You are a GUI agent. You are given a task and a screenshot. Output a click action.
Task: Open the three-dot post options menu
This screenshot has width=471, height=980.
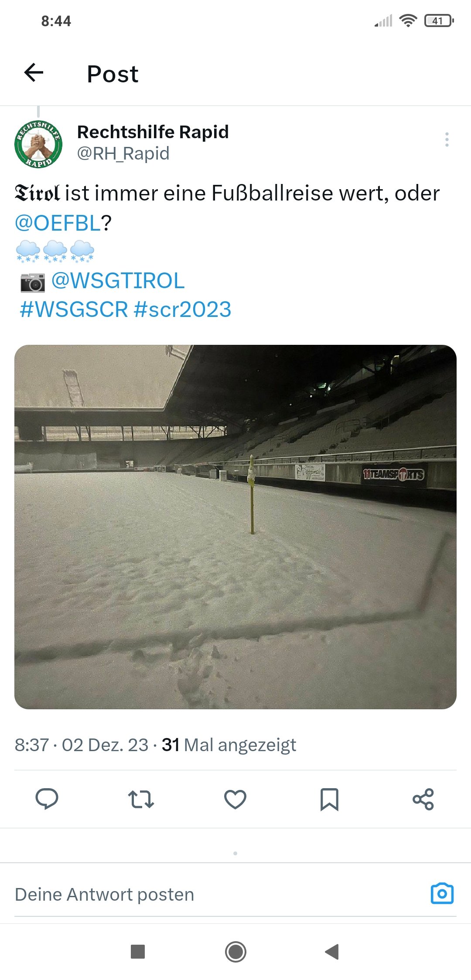[447, 140]
